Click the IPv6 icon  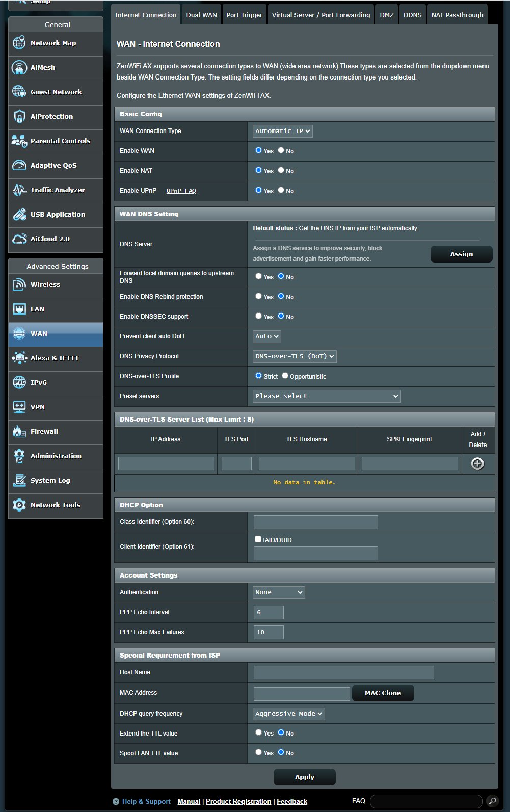click(19, 383)
